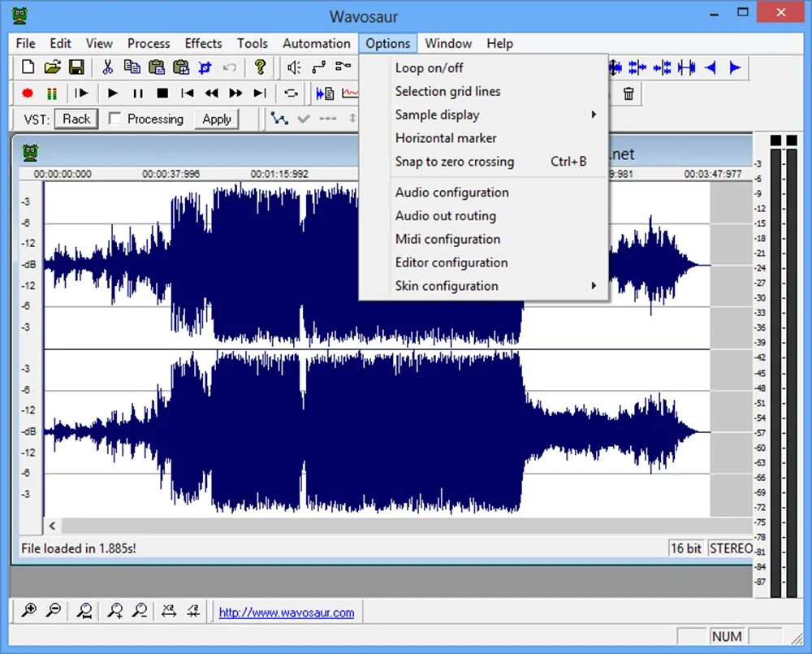Open Midi configuration menu entry
The width and height of the screenshot is (812, 654).
tap(483, 239)
